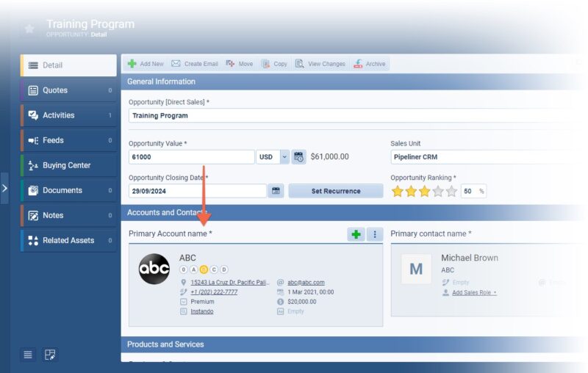Screen dimensions: 588x373
Task: Open the Detail tab
Action: coord(68,65)
